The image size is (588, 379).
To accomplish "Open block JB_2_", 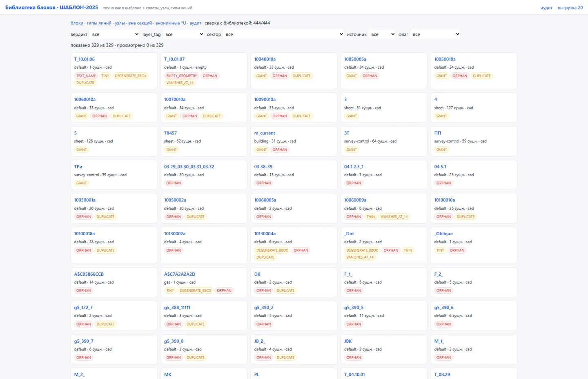I will 259,341.
